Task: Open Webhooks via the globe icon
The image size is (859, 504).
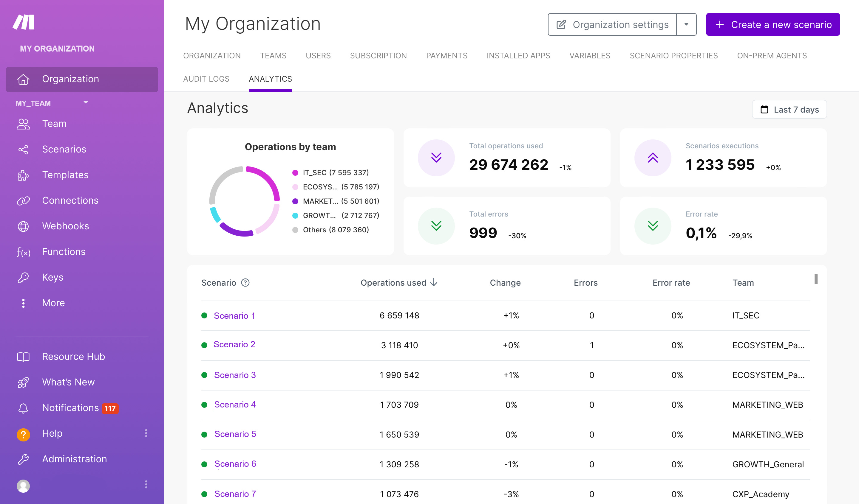Action: 23,226
